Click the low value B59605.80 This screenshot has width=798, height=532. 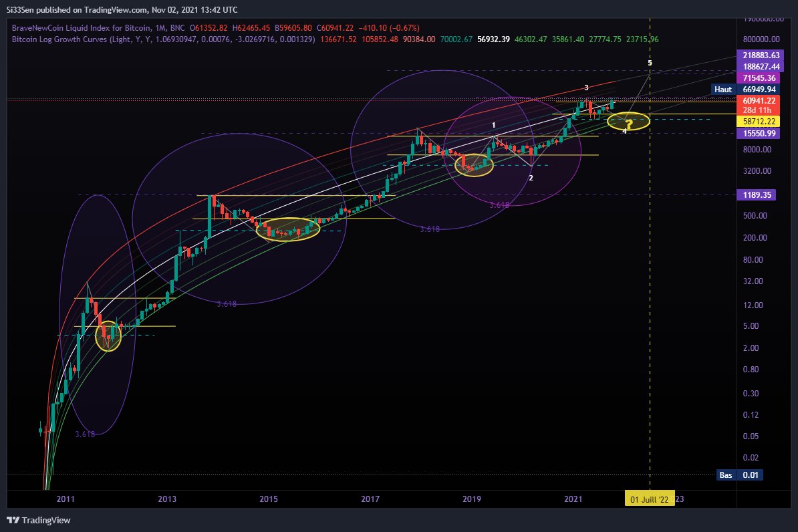click(293, 28)
